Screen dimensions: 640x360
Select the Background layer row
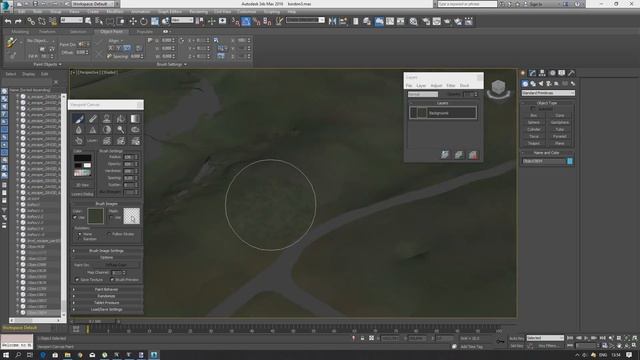[443, 113]
